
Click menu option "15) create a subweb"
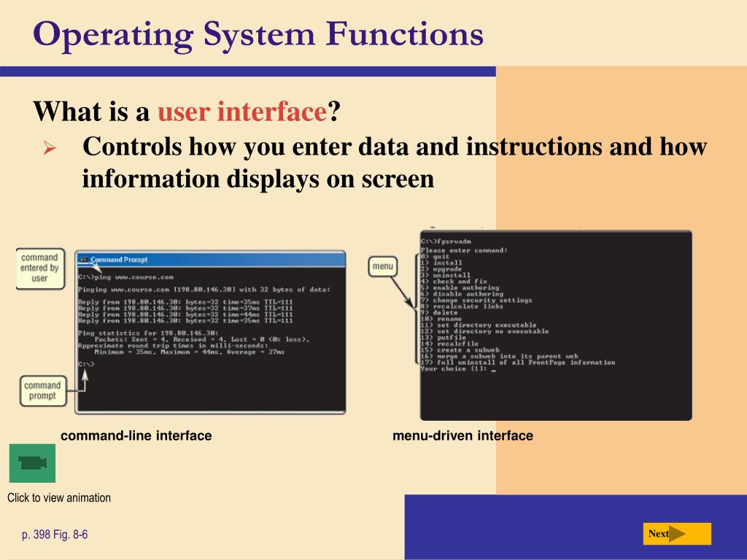point(460,349)
